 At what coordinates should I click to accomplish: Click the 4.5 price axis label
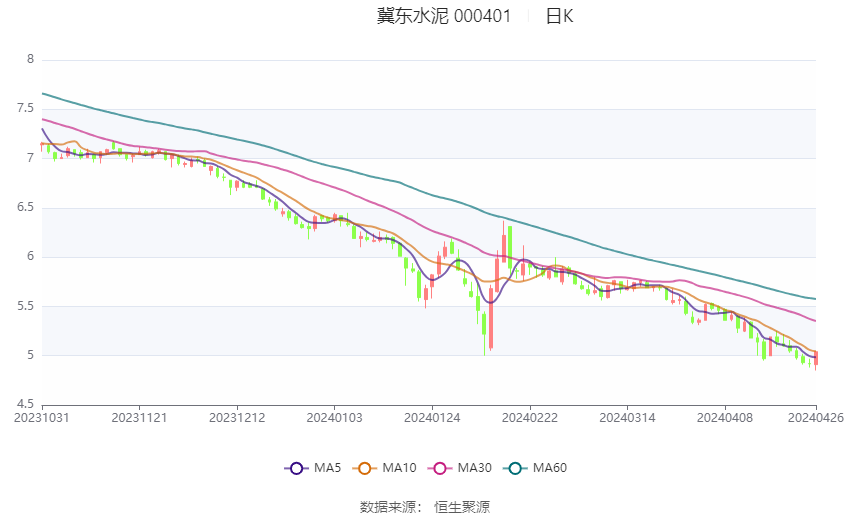(x=25, y=404)
